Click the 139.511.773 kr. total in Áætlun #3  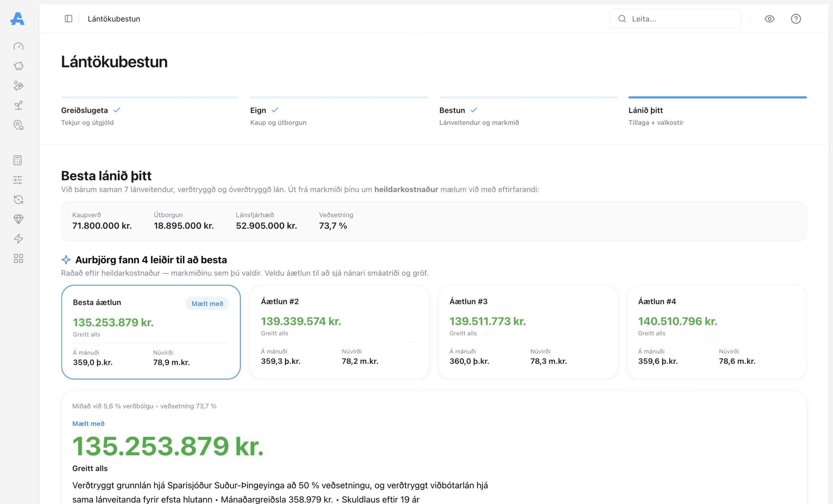(x=487, y=321)
